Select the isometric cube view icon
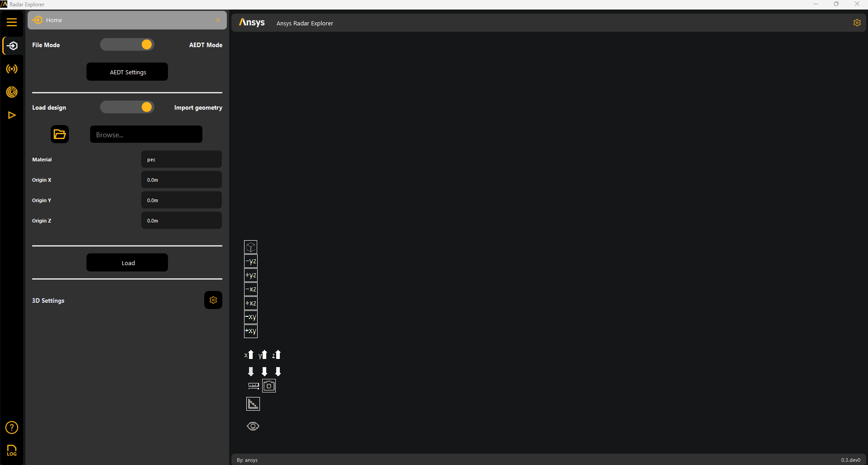This screenshot has height=465, width=868. click(251, 247)
